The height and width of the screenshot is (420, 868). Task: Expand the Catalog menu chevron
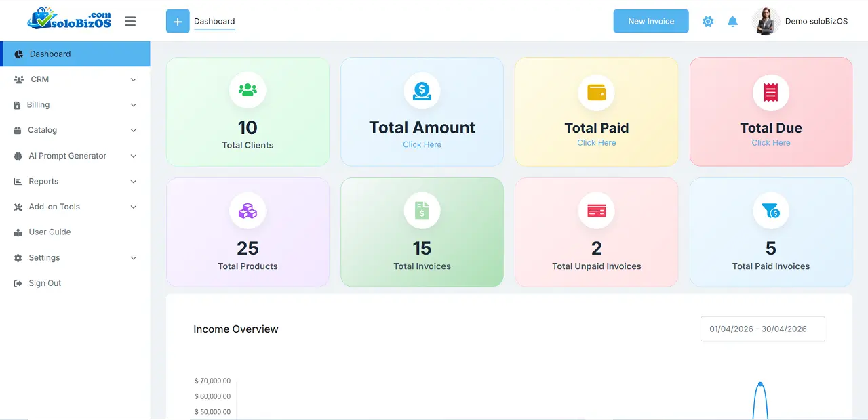[133, 130]
